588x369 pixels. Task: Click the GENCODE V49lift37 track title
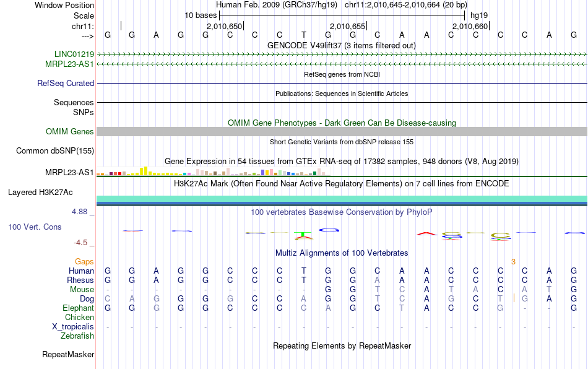pos(342,46)
